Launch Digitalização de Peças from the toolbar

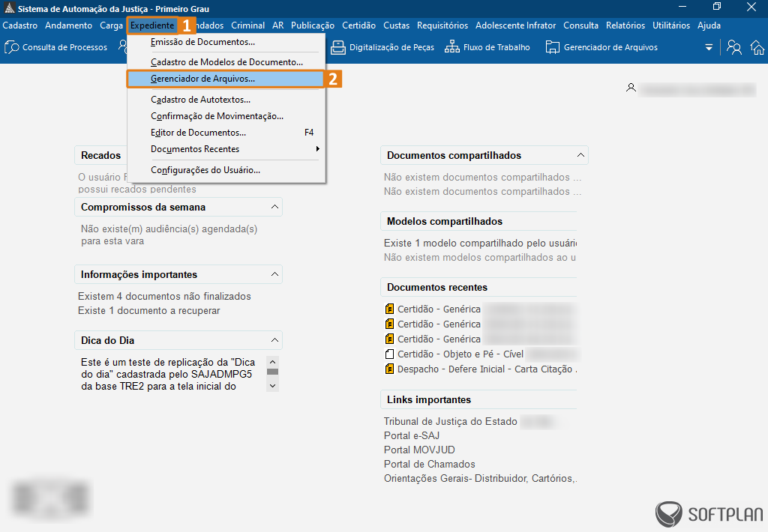pos(382,47)
